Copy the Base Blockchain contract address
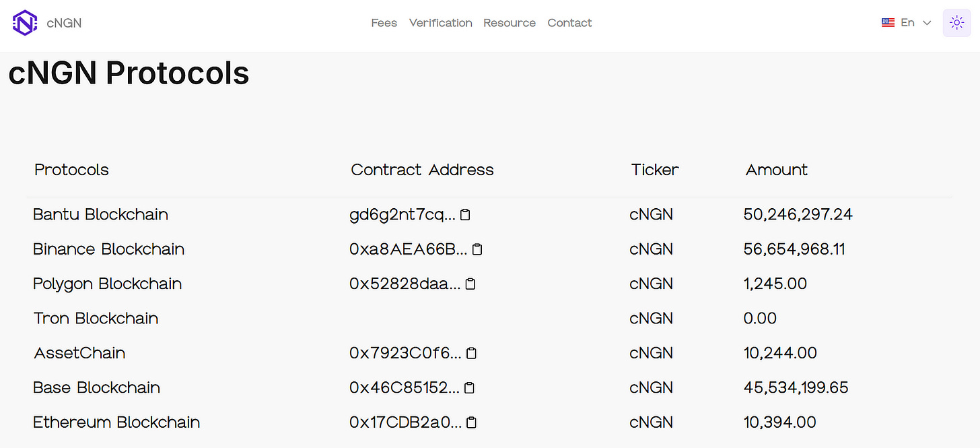This screenshot has height=448, width=980. (469, 387)
